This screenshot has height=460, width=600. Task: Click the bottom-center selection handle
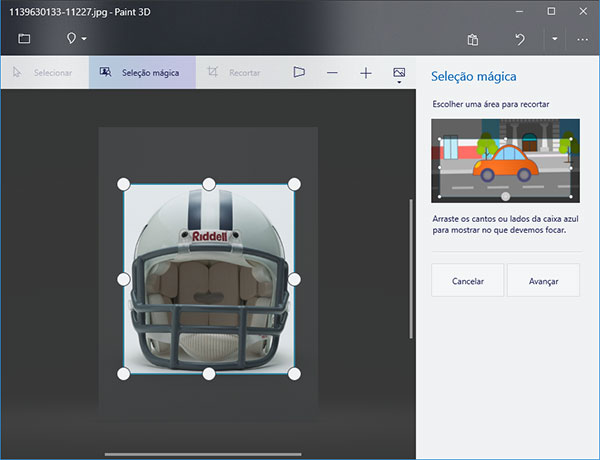tap(209, 374)
